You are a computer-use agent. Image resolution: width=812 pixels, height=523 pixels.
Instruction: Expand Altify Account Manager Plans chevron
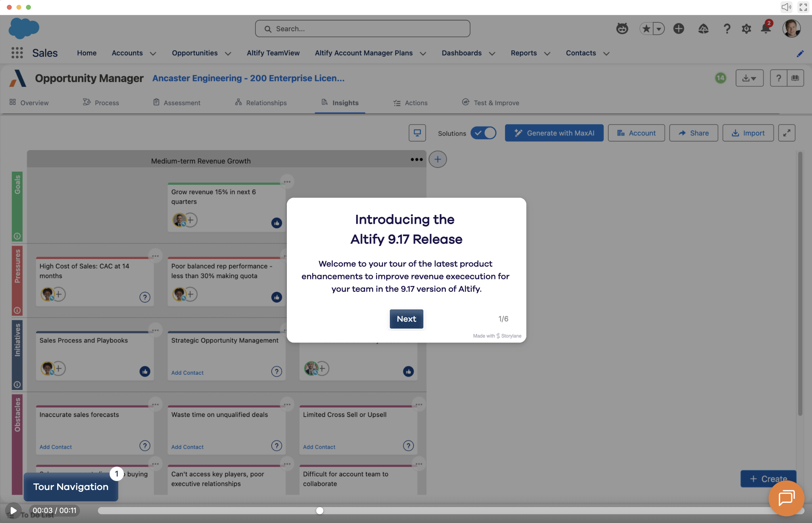pos(423,53)
